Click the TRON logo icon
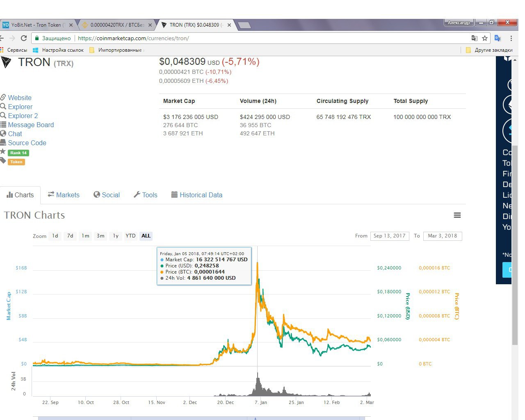 tap(6, 62)
